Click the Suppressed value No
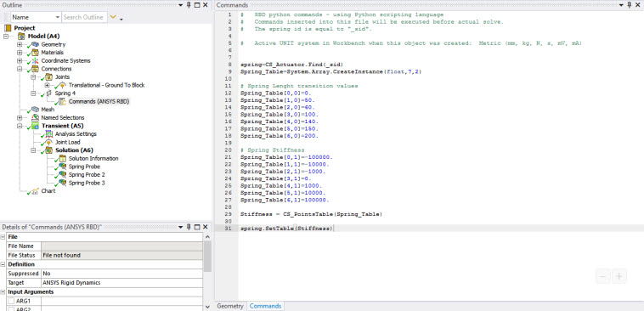 point(121,274)
